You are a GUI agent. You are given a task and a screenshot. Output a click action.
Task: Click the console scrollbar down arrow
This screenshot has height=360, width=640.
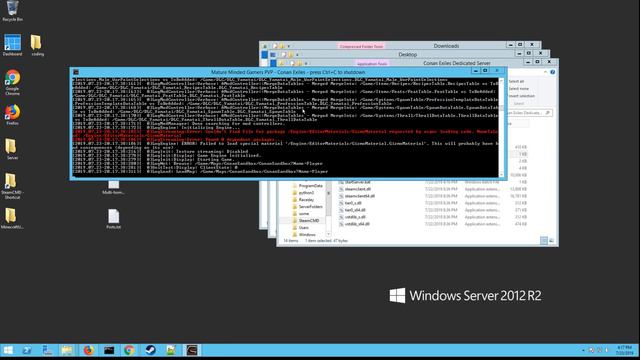tap(502, 175)
